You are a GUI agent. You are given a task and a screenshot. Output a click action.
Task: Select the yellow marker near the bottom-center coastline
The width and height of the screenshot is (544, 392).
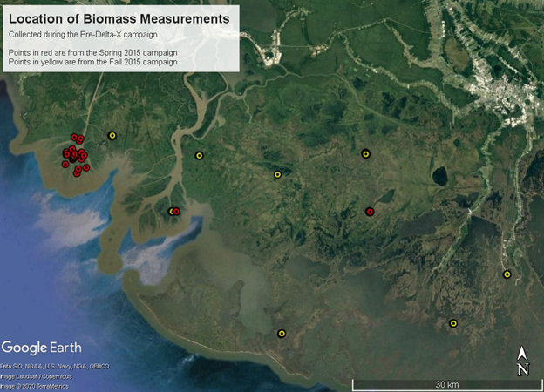[x=282, y=333]
